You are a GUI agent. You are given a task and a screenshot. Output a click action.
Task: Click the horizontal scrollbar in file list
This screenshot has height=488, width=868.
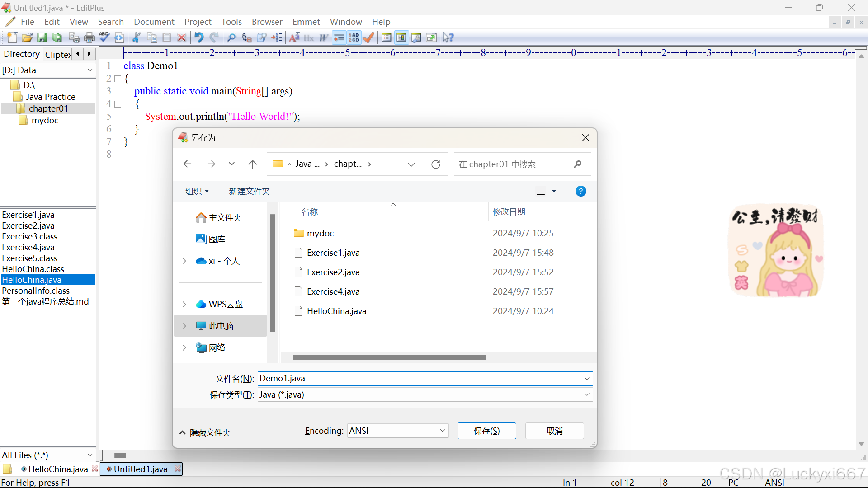(389, 357)
